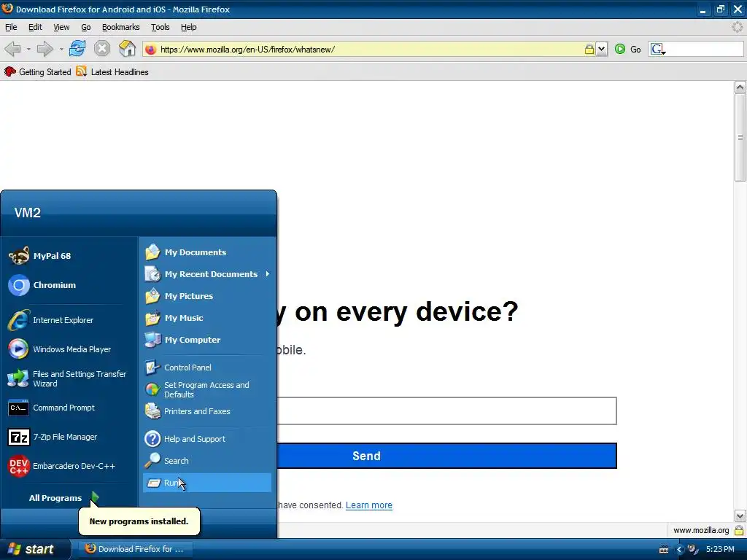Open Set Program Access and Defaults
The width and height of the screenshot is (747, 560).
tap(206, 389)
